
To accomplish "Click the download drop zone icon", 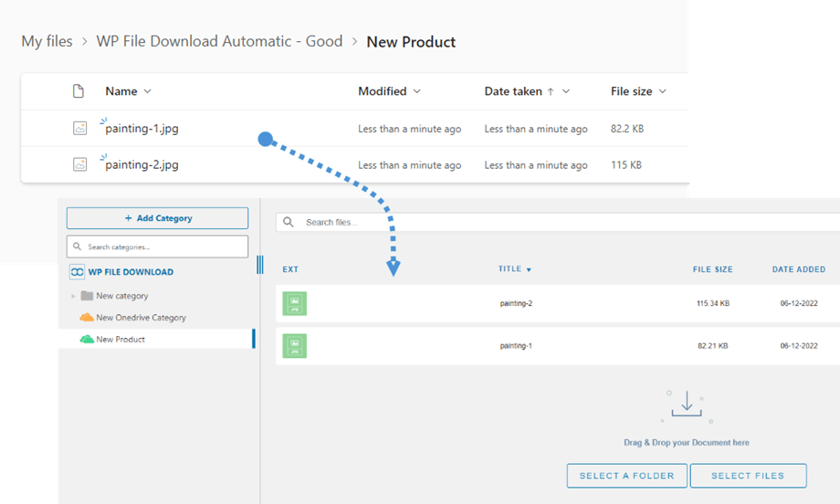I will (x=687, y=406).
